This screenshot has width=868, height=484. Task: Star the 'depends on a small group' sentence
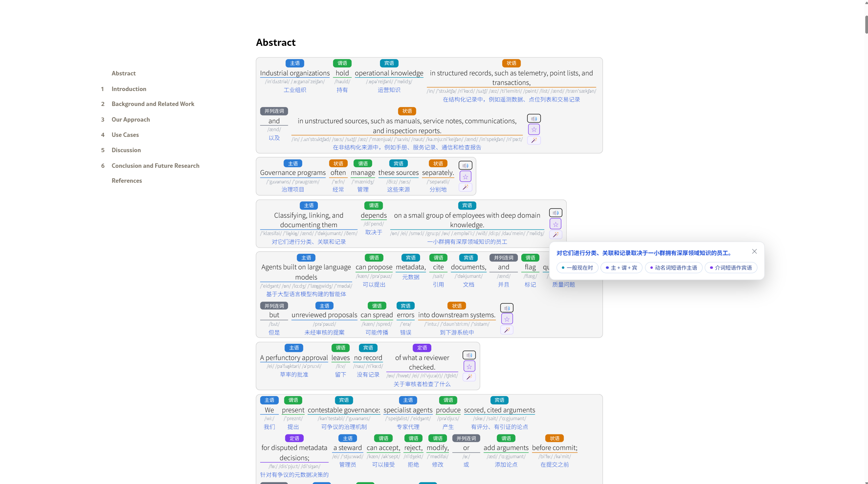(556, 224)
